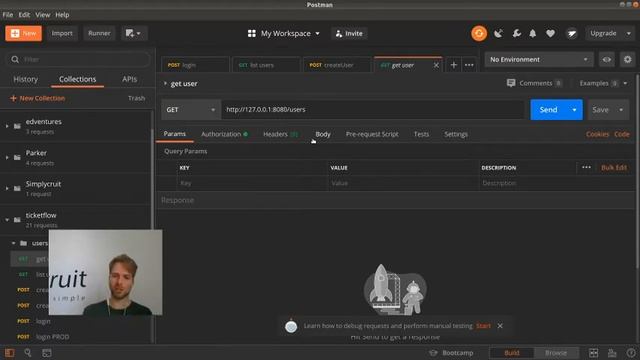Click the environment quick look eye icon
Image resolution: width=640 pixels, height=360 pixels.
tap(607, 60)
